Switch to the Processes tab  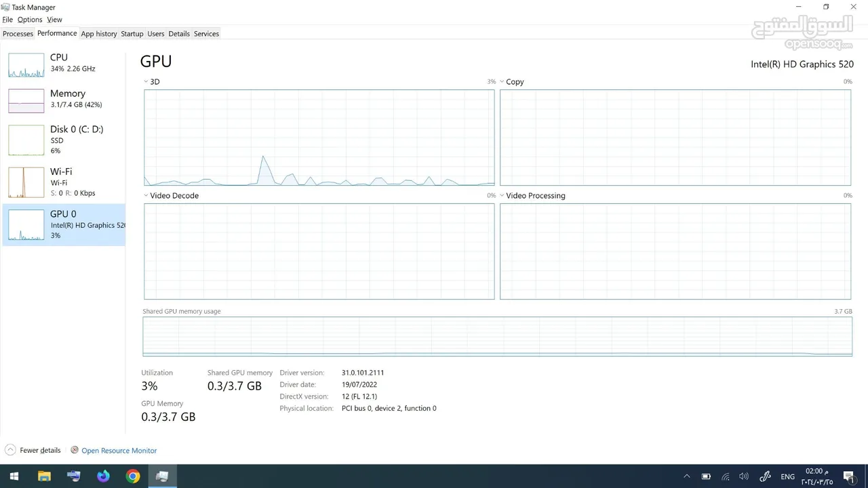tap(18, 34)
